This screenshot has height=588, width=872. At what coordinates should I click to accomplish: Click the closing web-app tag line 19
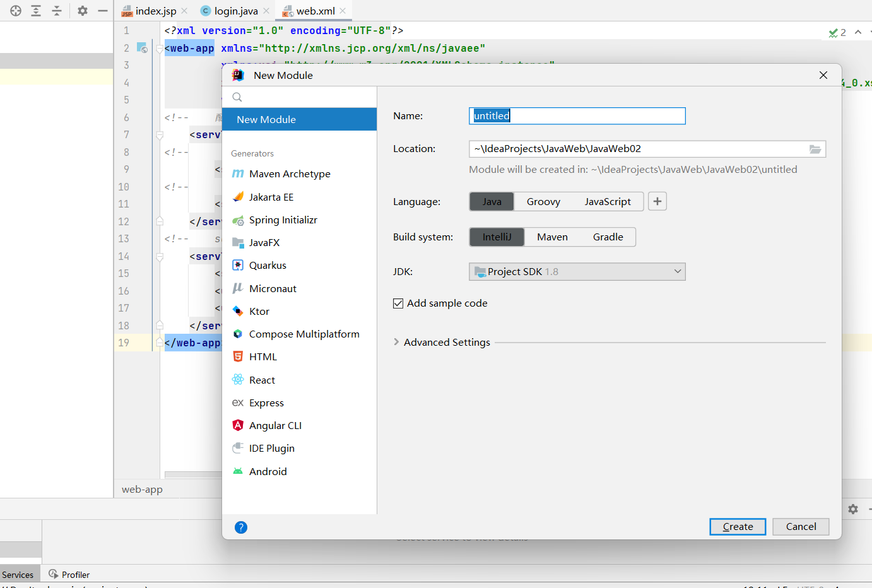(x=192, y=343)
